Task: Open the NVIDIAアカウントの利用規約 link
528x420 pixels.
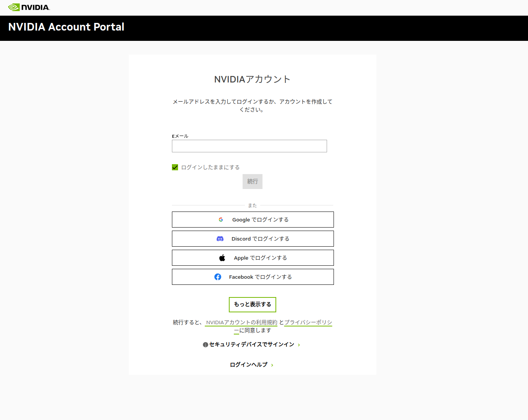Action: [x=241, y=322]
